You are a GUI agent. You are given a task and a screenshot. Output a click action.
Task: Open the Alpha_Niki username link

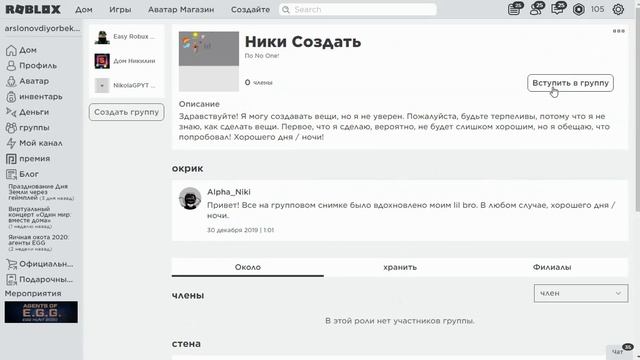[229, 192]
